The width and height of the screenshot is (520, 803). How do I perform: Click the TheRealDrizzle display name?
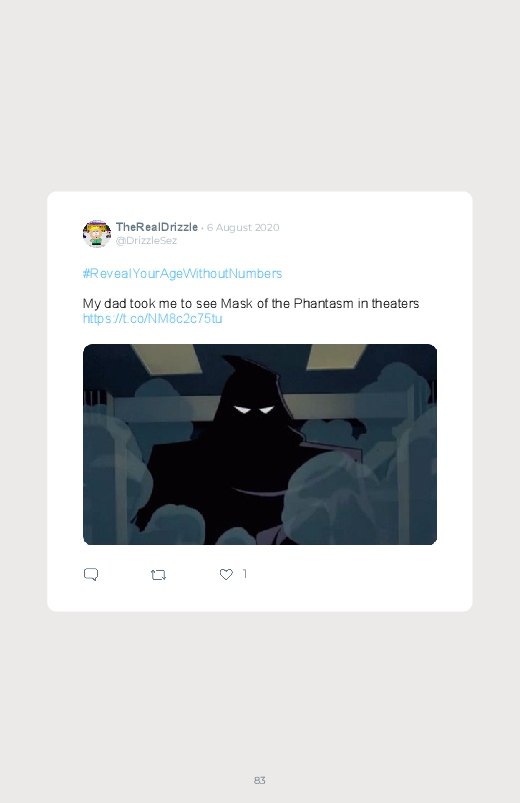157,227
